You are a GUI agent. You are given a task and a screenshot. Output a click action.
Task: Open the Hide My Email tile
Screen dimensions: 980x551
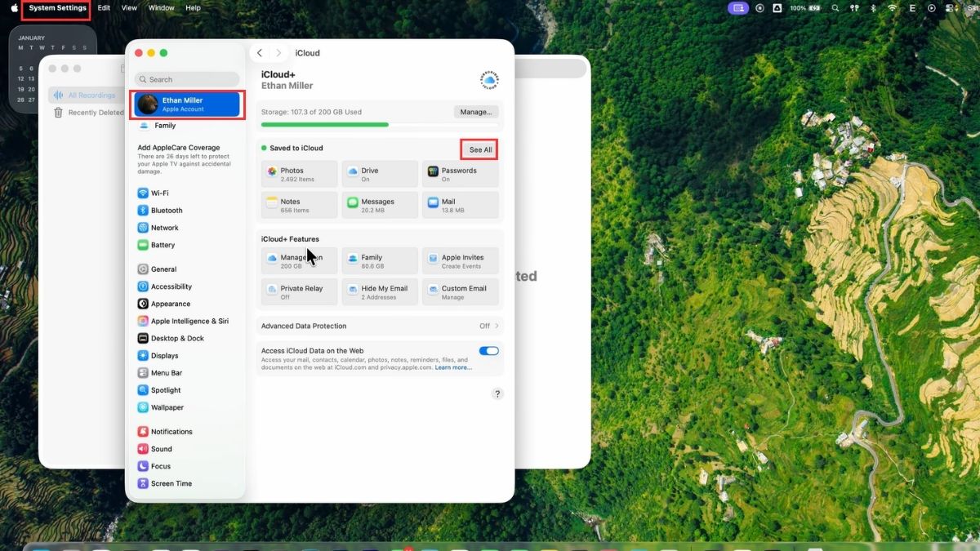(x=380, y=291)
